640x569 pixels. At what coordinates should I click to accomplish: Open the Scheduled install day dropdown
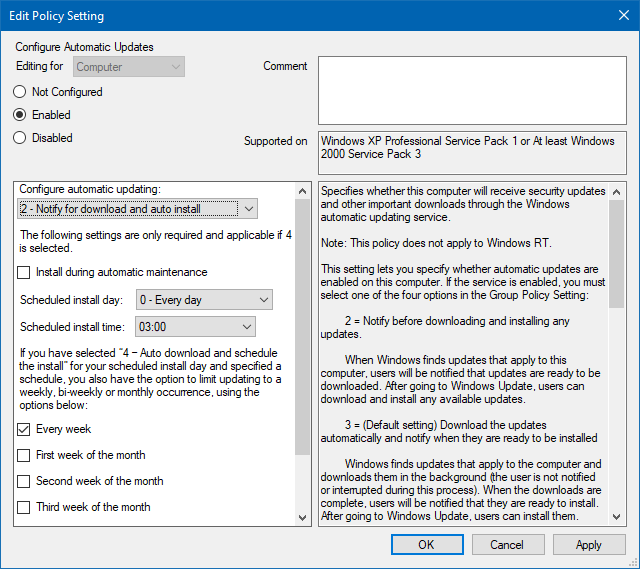(204, 300)
